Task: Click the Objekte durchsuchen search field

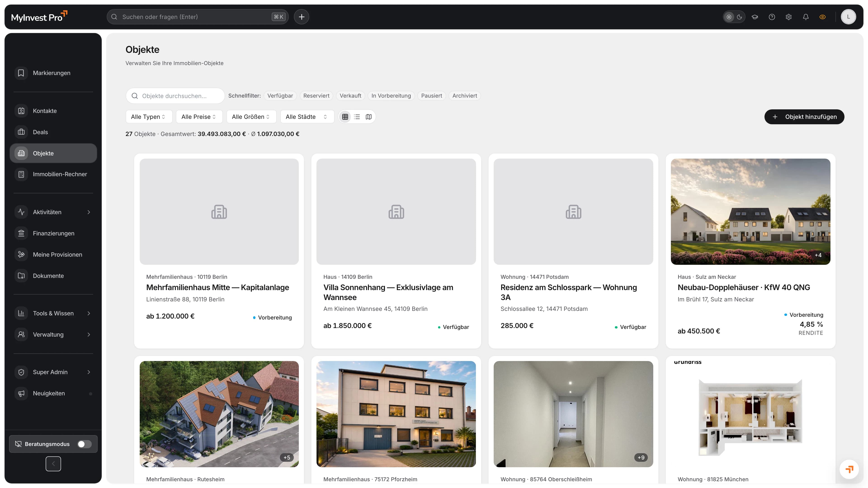Action: pyautogui.click(x=175, y=96)
